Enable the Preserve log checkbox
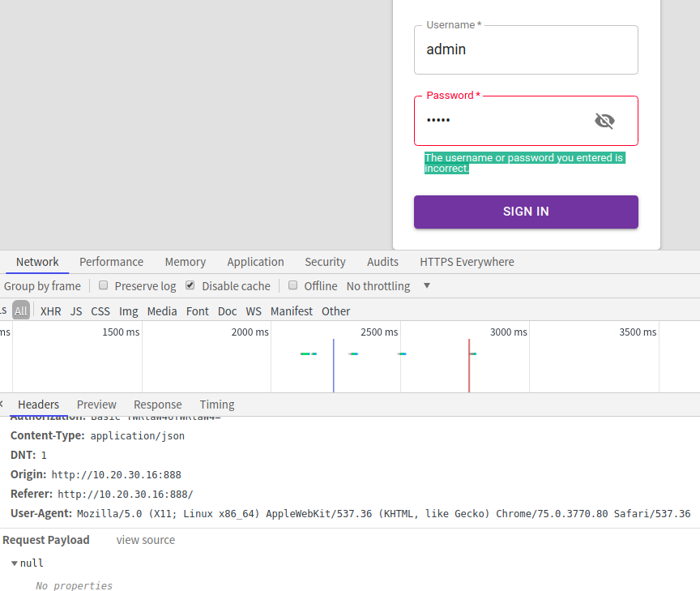The height and width of the screenshot is (591, 700). [x=104, y=285]
